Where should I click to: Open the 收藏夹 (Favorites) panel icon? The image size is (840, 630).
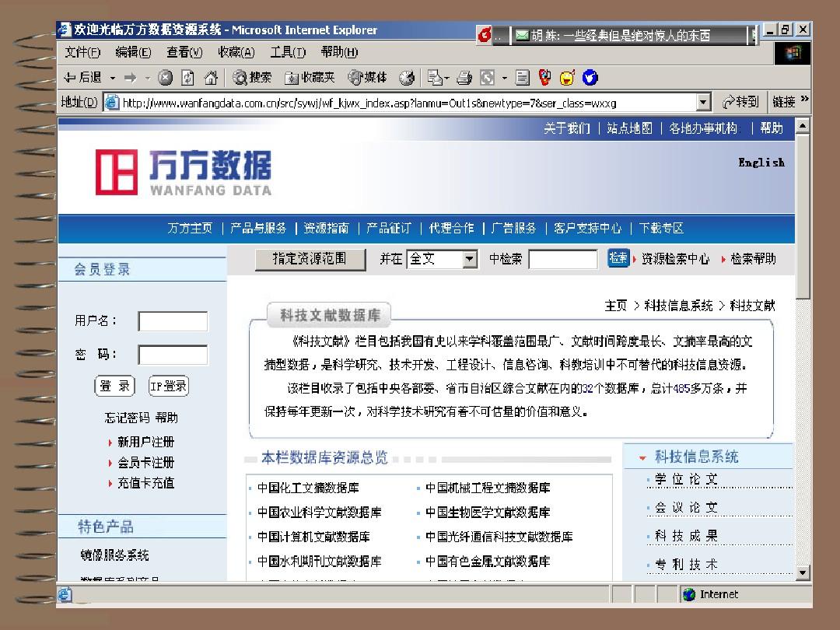(x=302, y=77)
